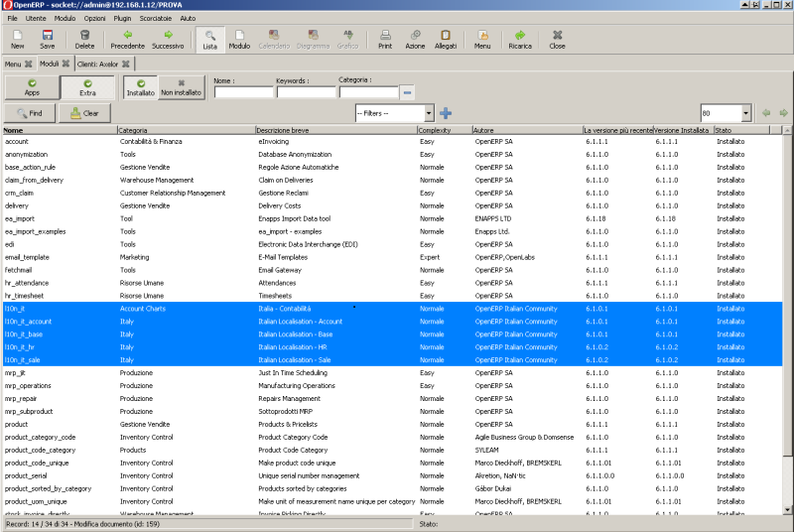Click the Close toolbar icon
The image size is (794, 532).
pyautogui.click(x=557, y=40)
